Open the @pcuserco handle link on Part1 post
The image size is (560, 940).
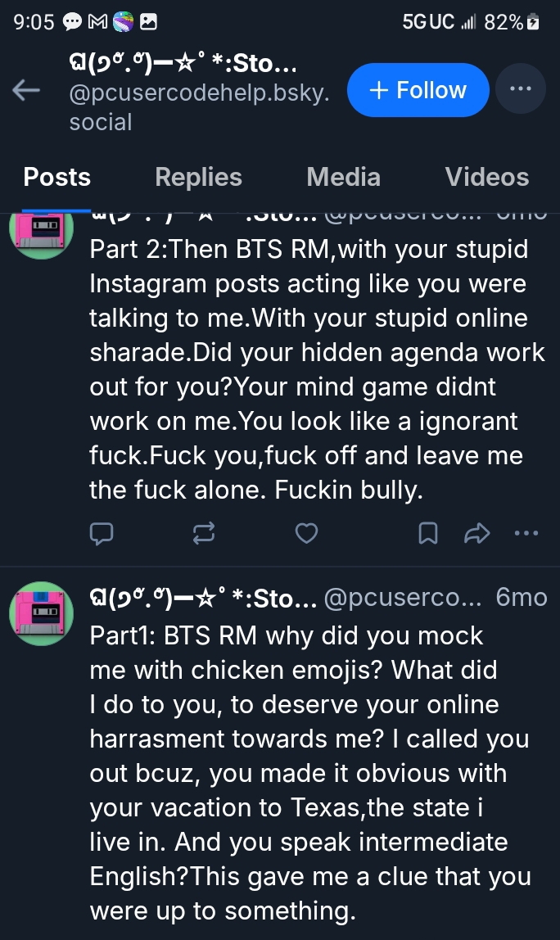coord(403,599)
